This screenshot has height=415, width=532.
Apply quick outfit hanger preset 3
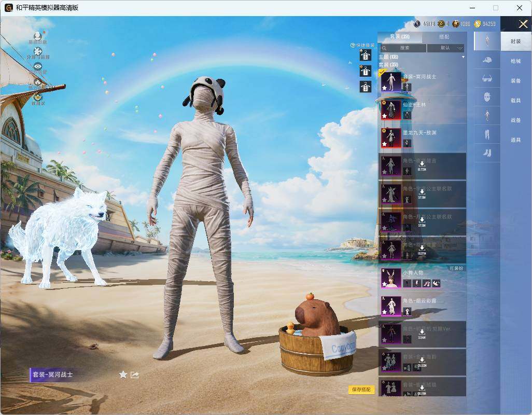pos(365,87)
